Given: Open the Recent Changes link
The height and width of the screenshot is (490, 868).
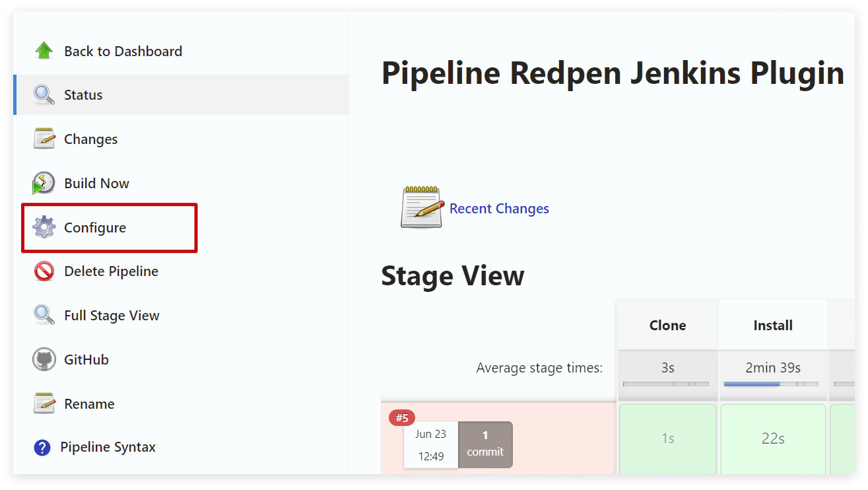Looking at the screenshot, I should pyautogui.click(x=499, y=208).
